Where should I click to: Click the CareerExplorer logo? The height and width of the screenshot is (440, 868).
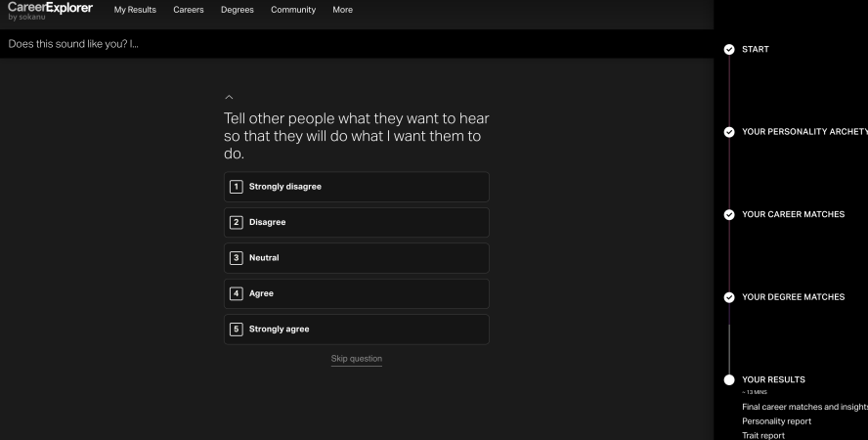(50, 10)
